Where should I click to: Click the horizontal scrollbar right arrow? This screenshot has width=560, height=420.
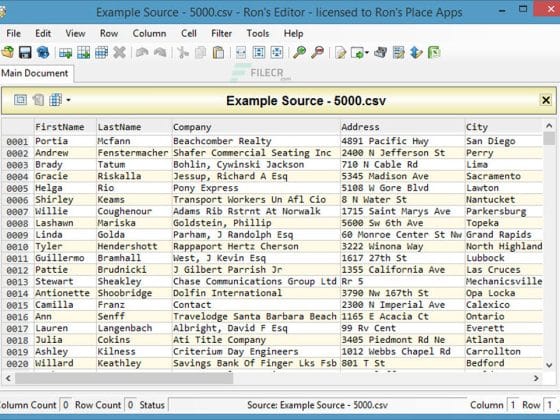[x=536, y=378]
